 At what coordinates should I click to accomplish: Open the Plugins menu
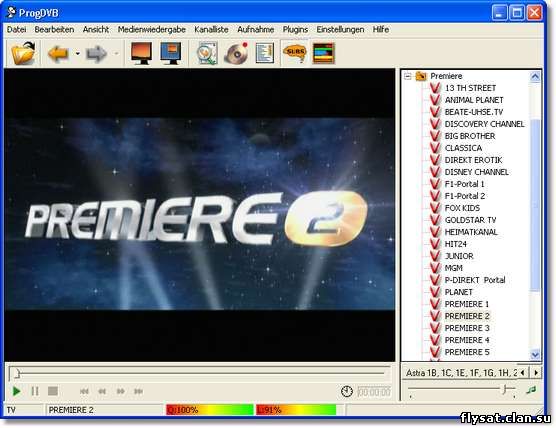click(x=295, y=29)
